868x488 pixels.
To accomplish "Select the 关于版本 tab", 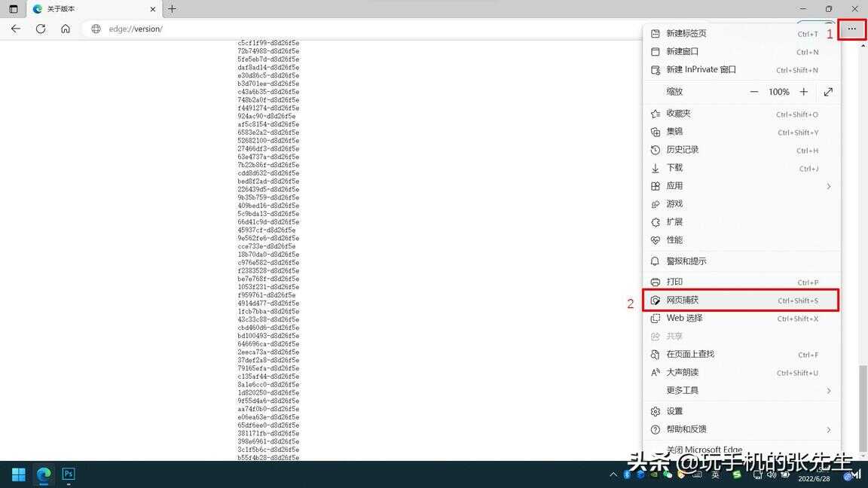I will [93, 9].
